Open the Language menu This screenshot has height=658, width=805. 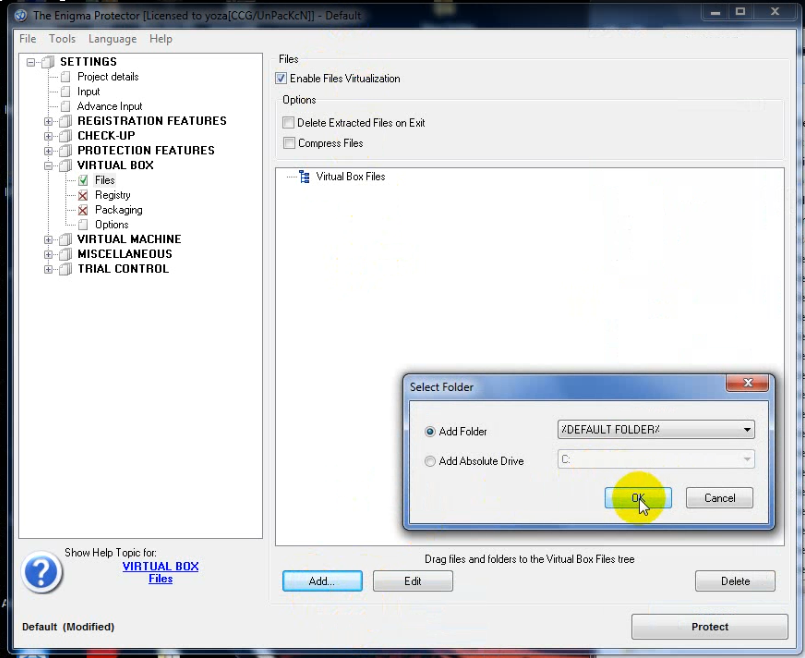click(112, 39)
